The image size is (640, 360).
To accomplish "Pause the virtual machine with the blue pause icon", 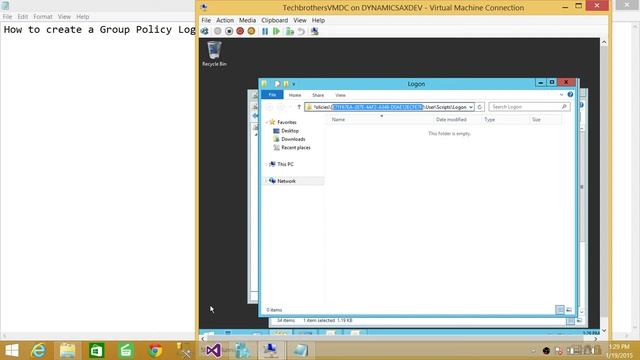I will pyautogui.click(x=265, y=31).
